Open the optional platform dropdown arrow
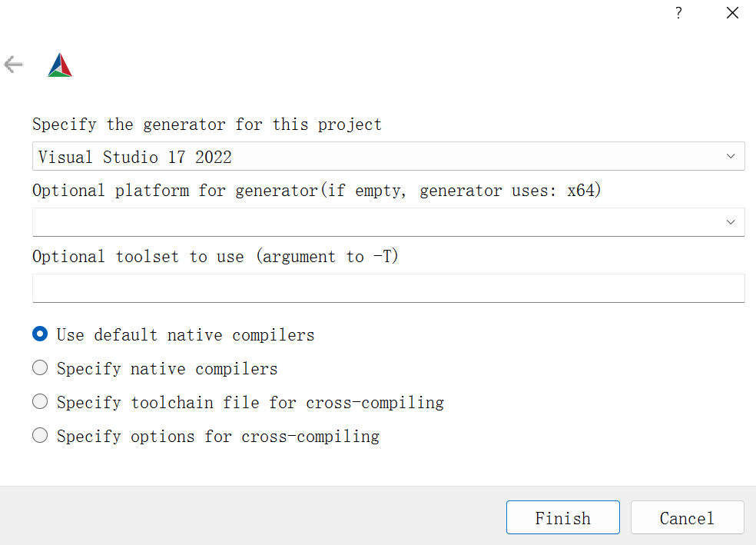Image resolution: width=756 pixels, height=545 pixels. 730,222
